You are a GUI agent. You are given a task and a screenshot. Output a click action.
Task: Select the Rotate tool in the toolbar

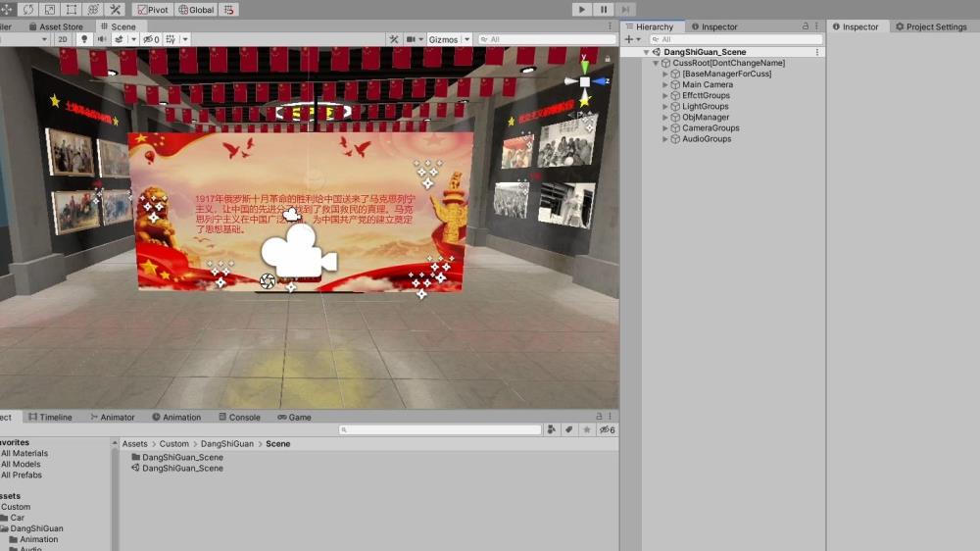coord(28,10)
